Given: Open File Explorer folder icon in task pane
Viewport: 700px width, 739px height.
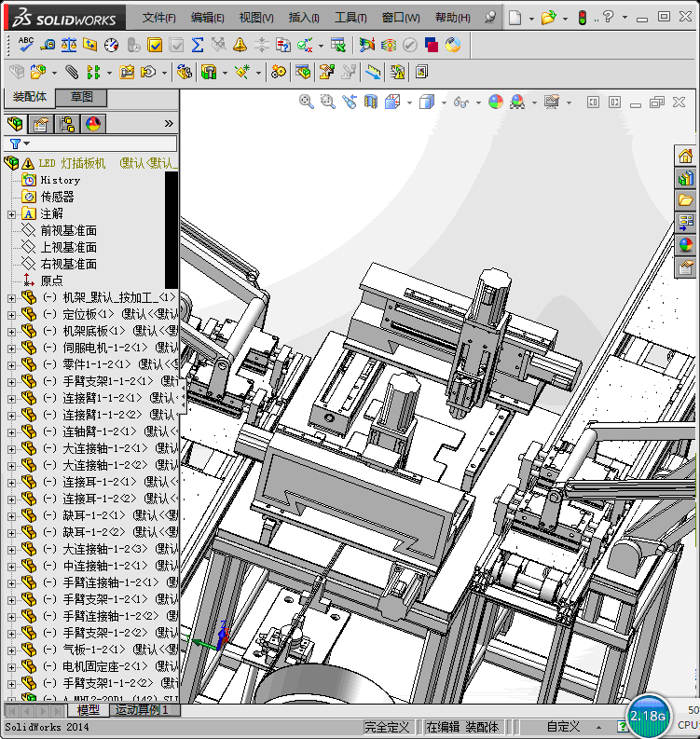Looking at the screenshot, I should (685, 200).
